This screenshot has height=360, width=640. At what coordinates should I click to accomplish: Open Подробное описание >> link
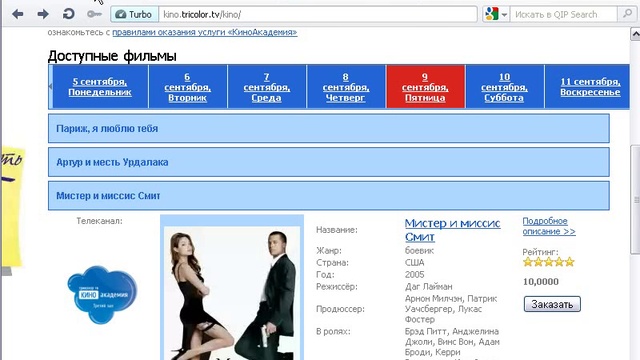coord(549,226)
